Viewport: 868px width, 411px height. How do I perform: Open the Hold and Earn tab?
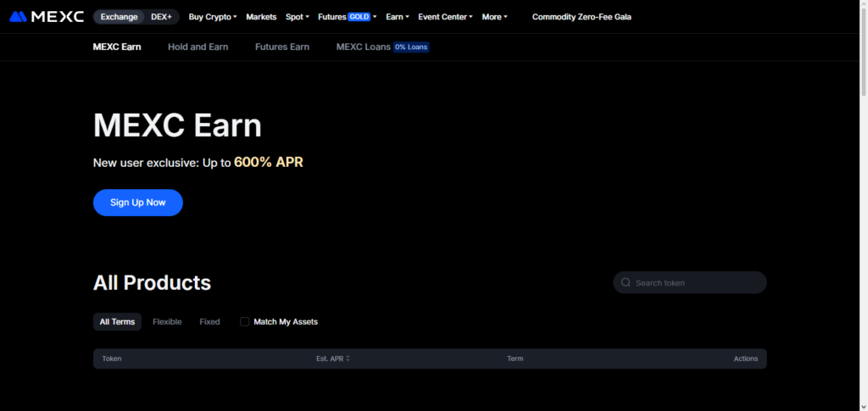(198, 47)
